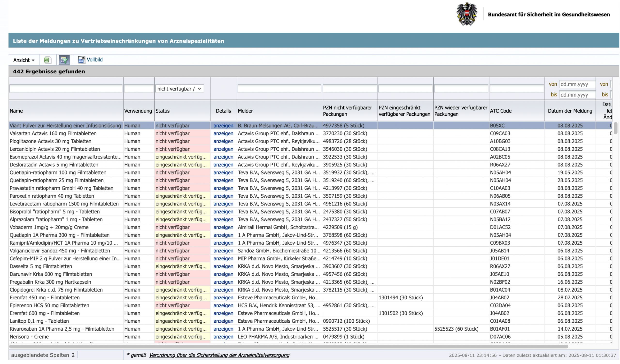Viewport: 620px width, 364px height.
Task: Click ATC code N05AH04 of Quetiapin 1A Pharma
Action: click(500, 235)
